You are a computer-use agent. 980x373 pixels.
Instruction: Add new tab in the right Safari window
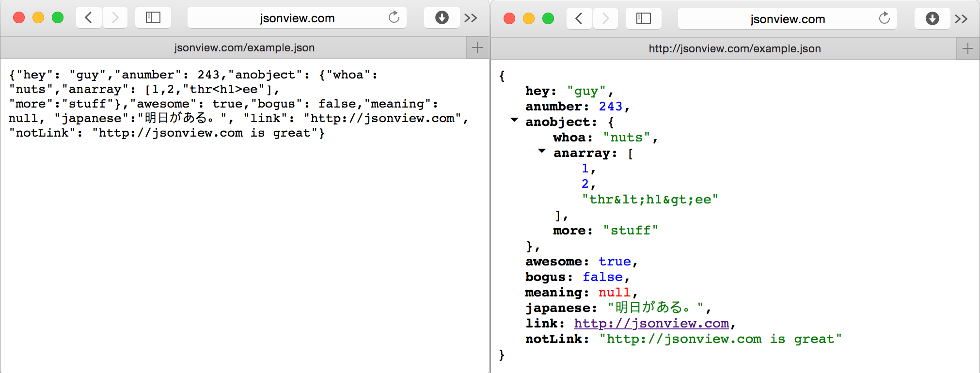(968, 48)
